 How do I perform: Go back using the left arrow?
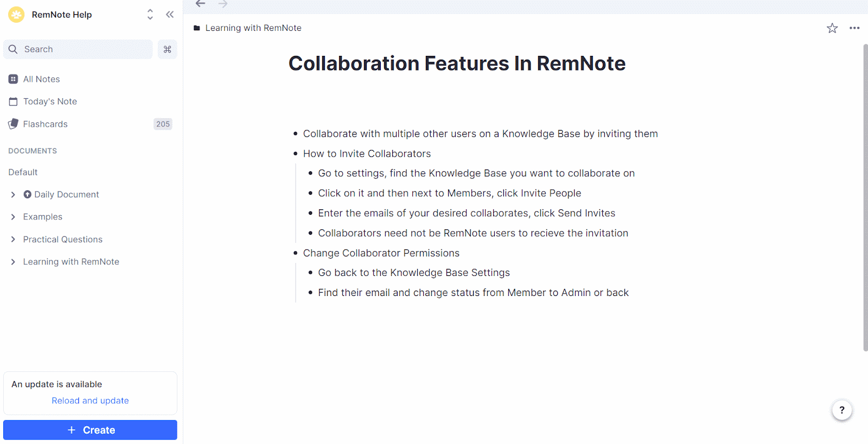[x=201, y=4]
